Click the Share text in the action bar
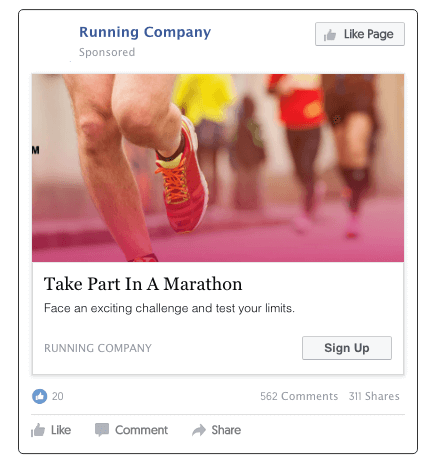 [226, 430]
